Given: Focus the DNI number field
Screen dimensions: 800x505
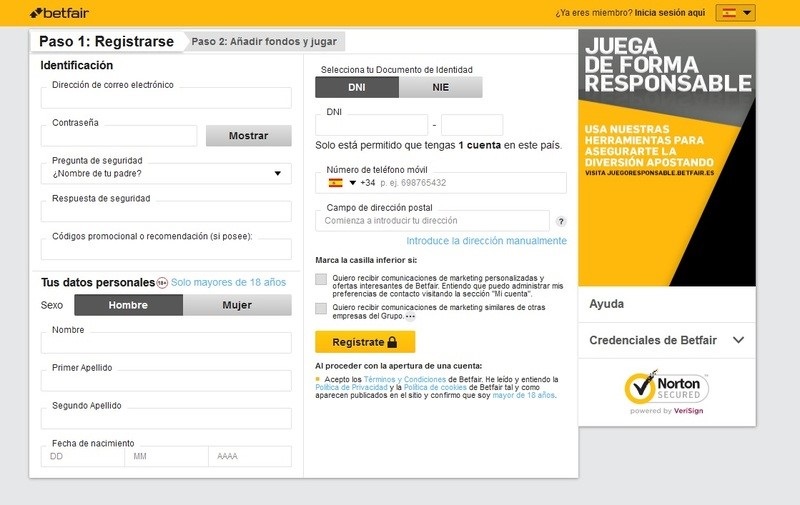Looking at the screenshot, I should [x=371, y=125].
